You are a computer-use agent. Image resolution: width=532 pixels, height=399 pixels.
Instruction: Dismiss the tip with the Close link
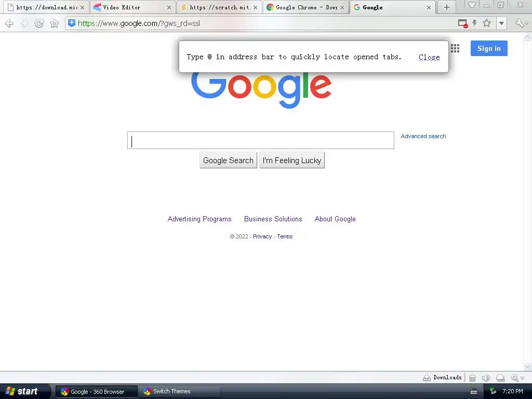point(429,57)
